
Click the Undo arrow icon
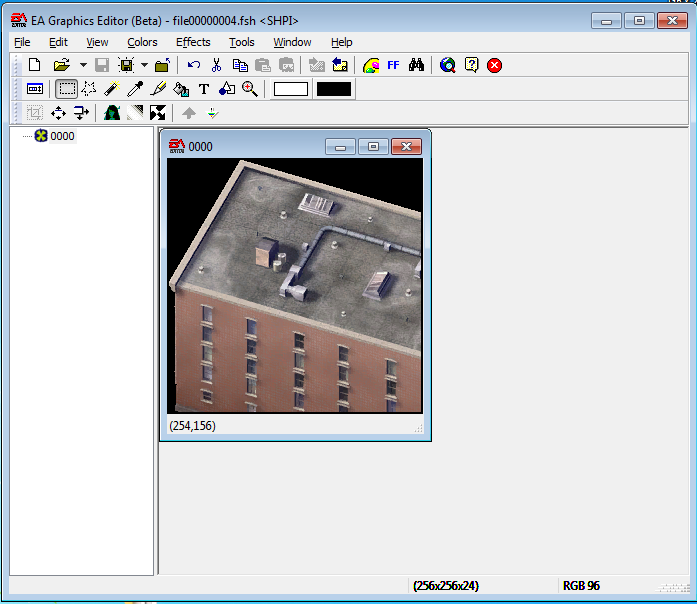click(x=193, y=65)
